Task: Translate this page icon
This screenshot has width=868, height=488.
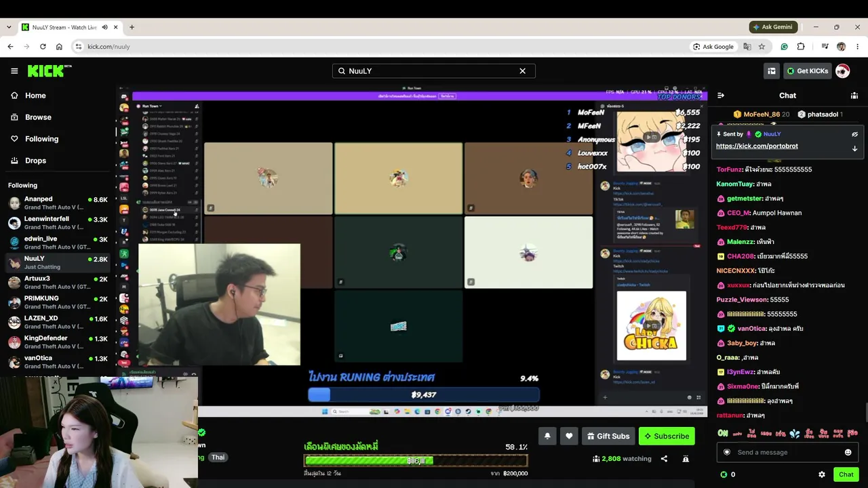Action: 747,47
